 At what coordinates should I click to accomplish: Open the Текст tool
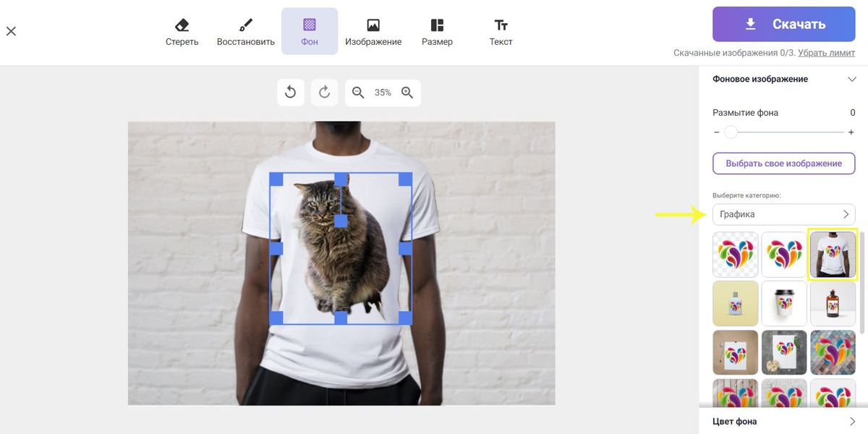[501, 32]
